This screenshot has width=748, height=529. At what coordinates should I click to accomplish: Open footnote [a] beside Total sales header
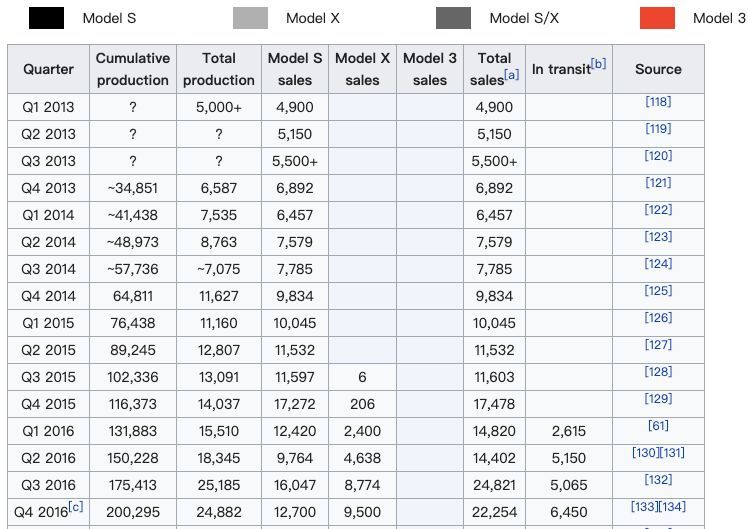(511, 74)
